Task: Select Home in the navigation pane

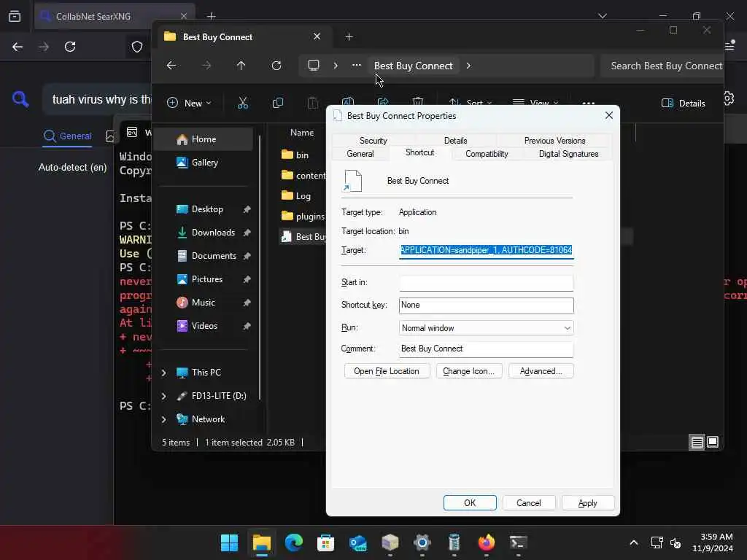Action: click(x=204, y=139)
